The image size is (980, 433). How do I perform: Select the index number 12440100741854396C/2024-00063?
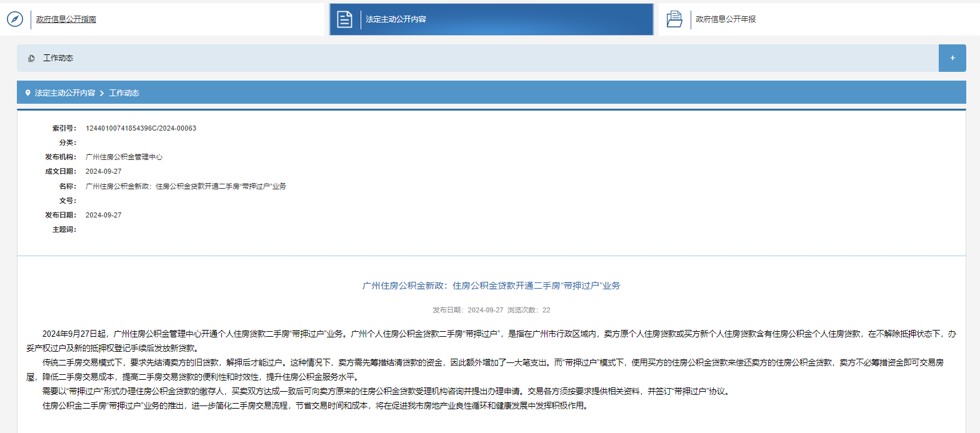coord(141,128)
